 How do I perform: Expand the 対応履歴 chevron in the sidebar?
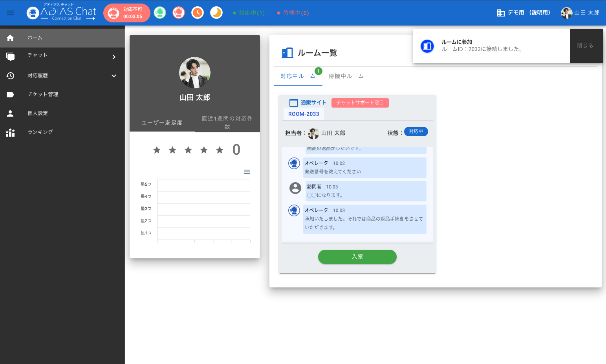[x=114, y=76]
